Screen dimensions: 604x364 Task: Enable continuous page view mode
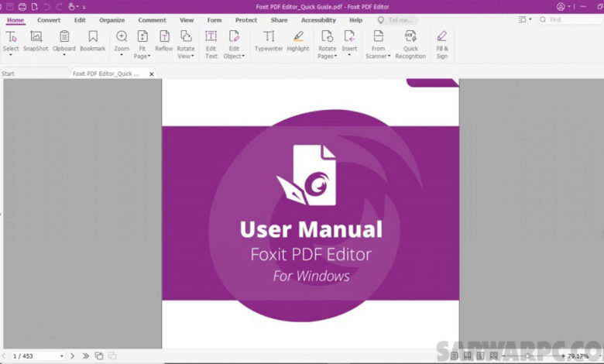(467, 356)
